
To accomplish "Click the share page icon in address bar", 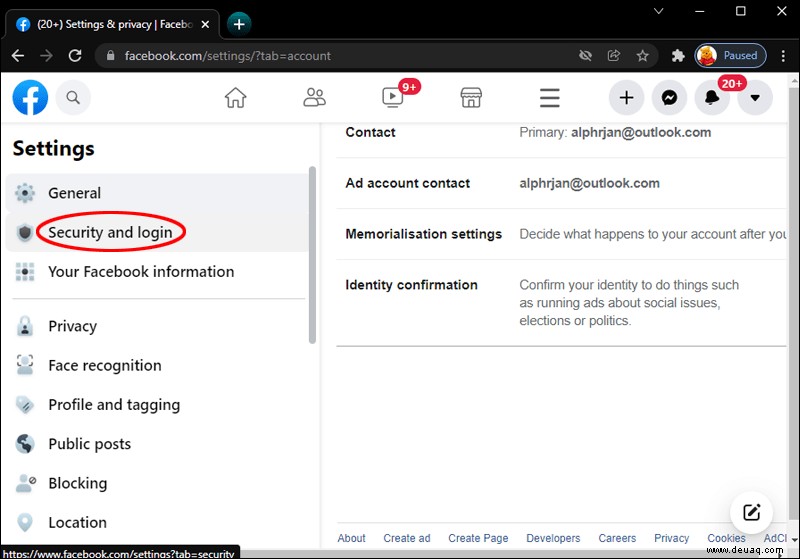I will [614, 56].
